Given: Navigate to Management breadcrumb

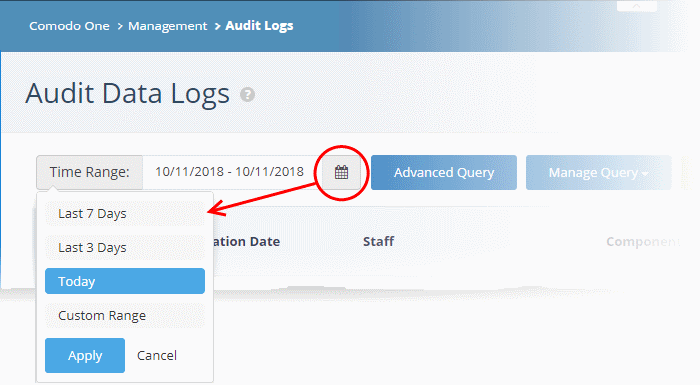Looking at the screenshot, I should point(167,26).
